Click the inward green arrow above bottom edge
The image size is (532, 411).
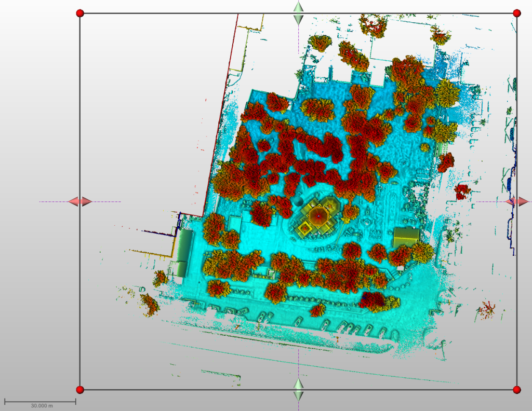click(298, 383)
